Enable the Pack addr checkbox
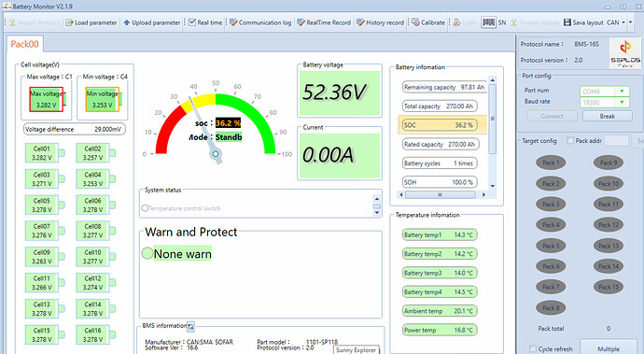Viewport: 644px width, 354px height. 570,141
